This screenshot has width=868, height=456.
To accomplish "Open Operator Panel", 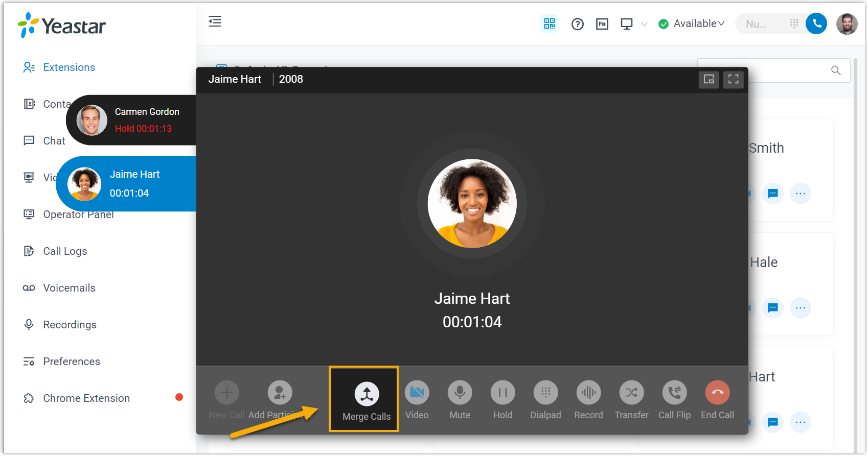I will pyautogui.click(x=78, y=214).
